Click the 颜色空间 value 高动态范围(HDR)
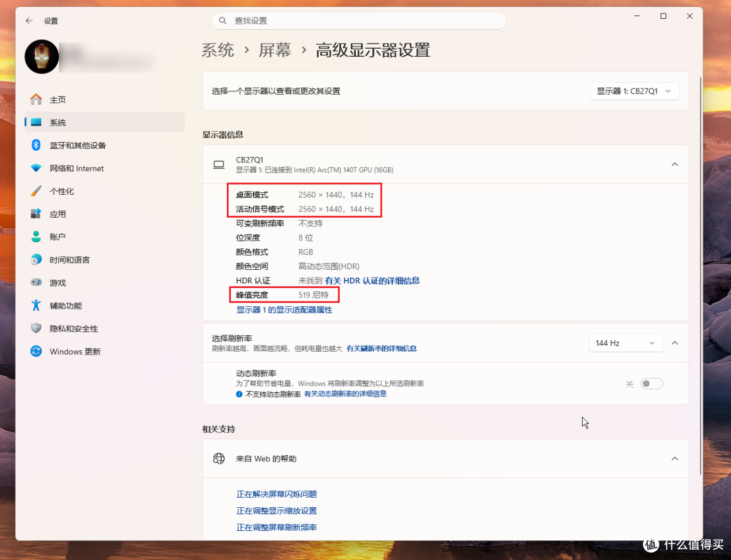This screenshot has width=731, height=560. point(329,266)
